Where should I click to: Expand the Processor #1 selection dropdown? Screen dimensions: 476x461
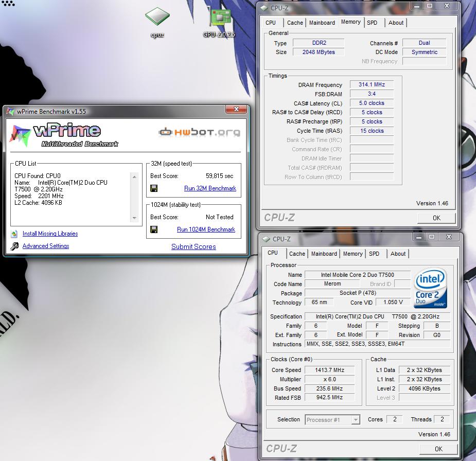pos(356,420)
